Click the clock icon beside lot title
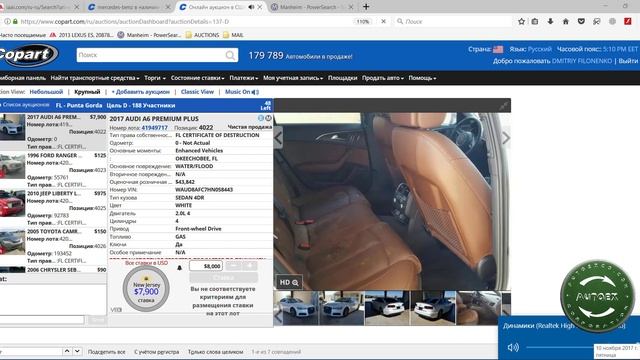The width and height of the screenshot is (640, 360). pyautogui.click(x=268, y=118)
